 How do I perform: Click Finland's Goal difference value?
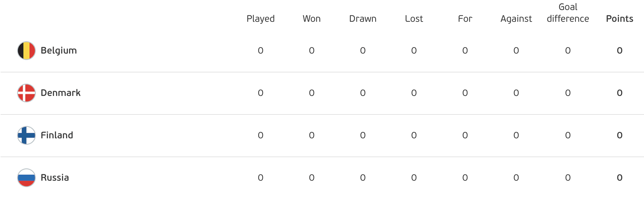568,135
